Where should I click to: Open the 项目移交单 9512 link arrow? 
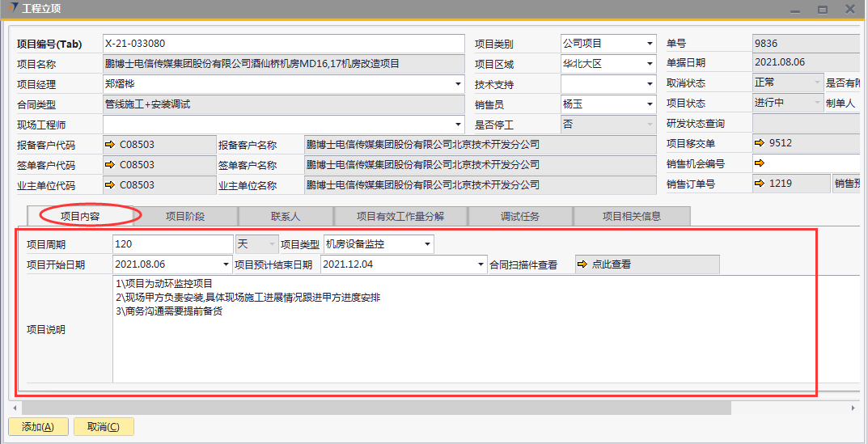(759, 144)
